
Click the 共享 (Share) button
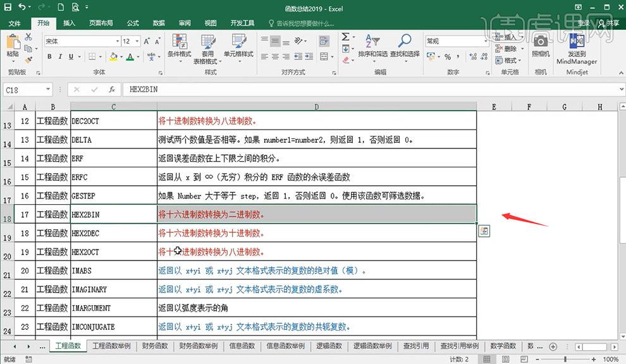[x=608, y=23]
